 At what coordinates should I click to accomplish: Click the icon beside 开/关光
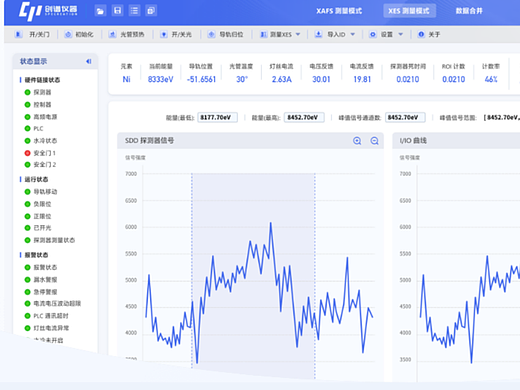pyautogui.click(x=164, y=34)
